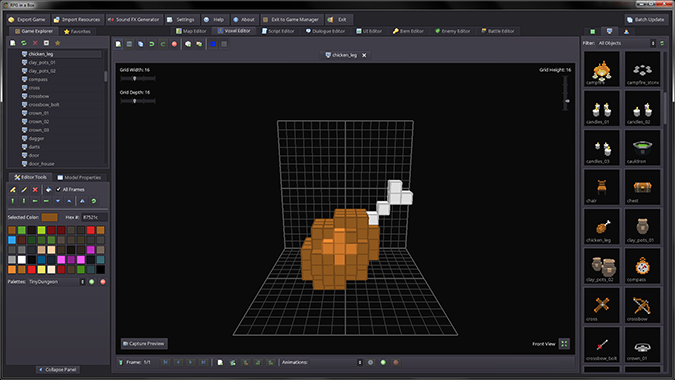The width and height of the screenshot is (675, 380).
Task: Click the red record icon in voxel toolbar
Action: coord(174,44)
